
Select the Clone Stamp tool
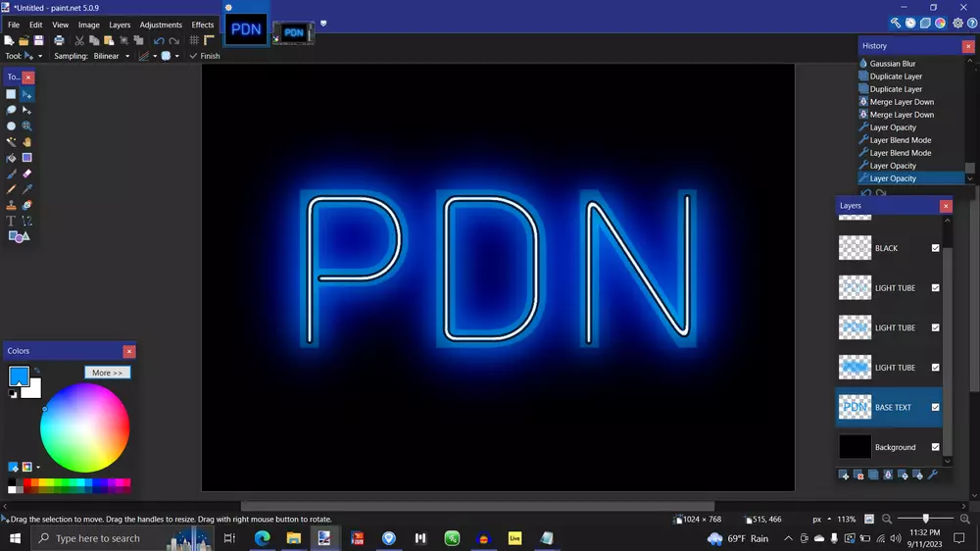[x=11, y=205]
